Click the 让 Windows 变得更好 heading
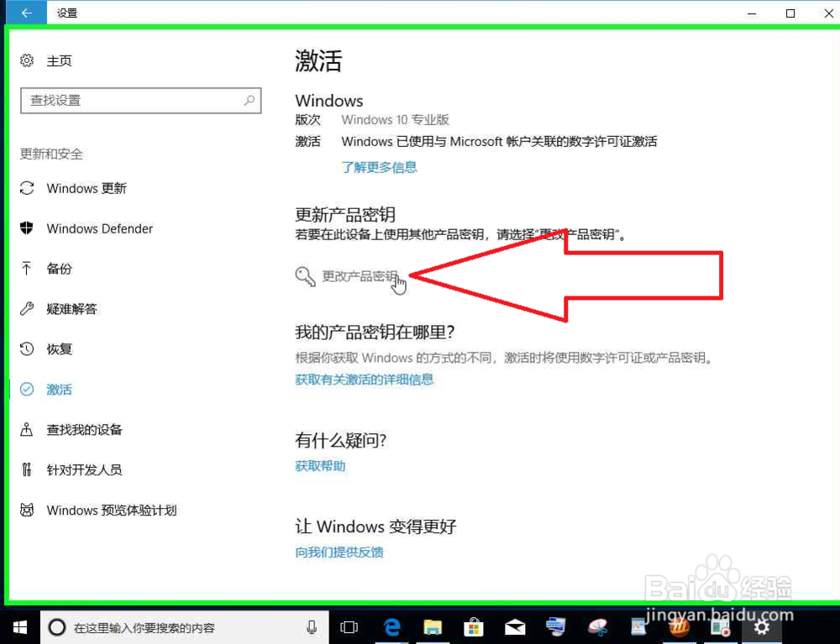 coord(375,526)
